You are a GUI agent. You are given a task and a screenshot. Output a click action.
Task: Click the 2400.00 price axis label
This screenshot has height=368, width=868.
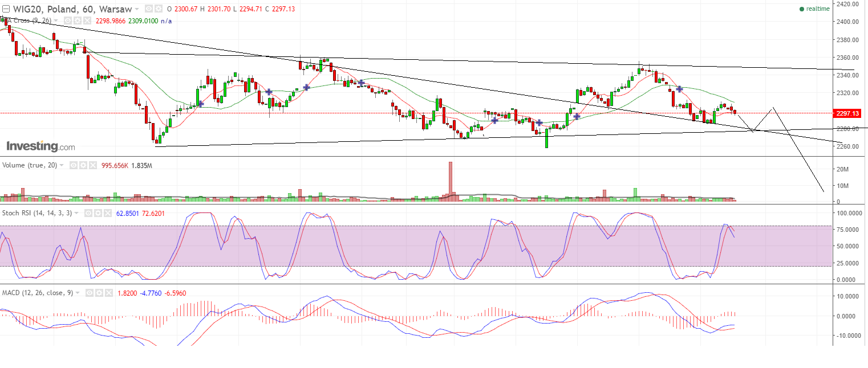(x=847, y=22)
